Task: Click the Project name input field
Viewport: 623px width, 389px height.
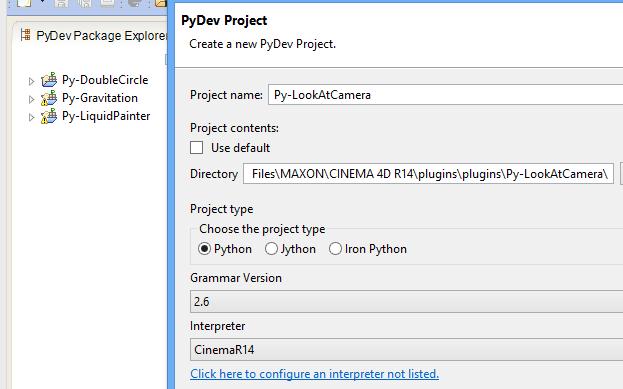Action: click(x=445, y=95)
